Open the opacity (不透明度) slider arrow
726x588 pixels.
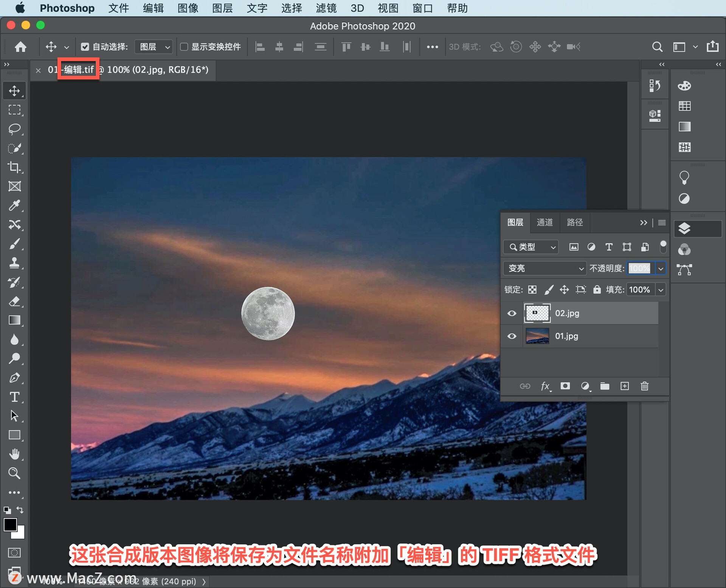click(661, 268)
